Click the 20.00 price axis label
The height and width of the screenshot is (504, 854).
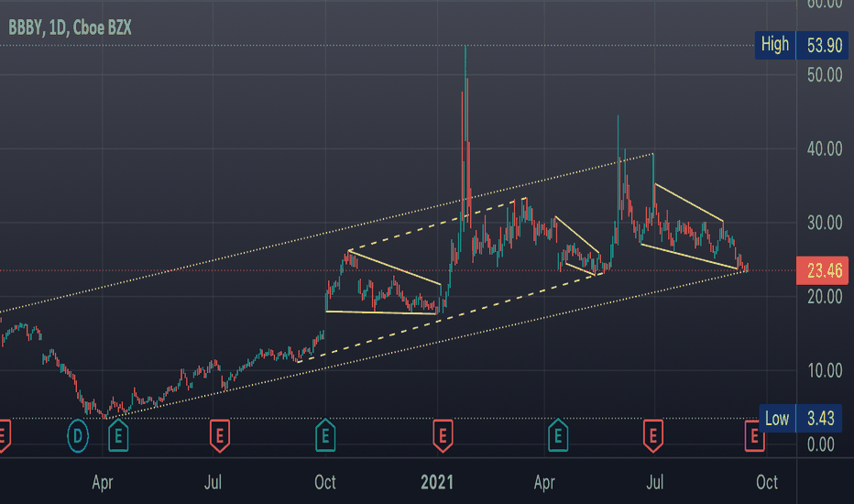tap(825, 297)
